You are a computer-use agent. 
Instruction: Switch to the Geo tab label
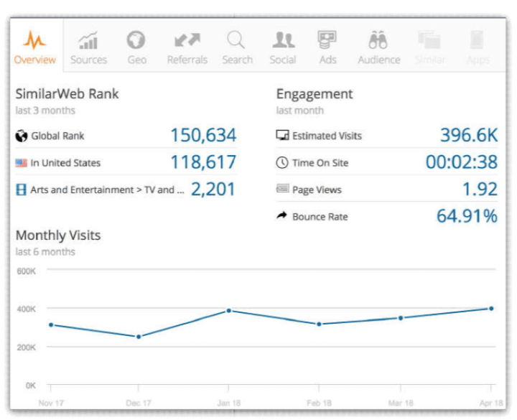(x=137, y=60)
